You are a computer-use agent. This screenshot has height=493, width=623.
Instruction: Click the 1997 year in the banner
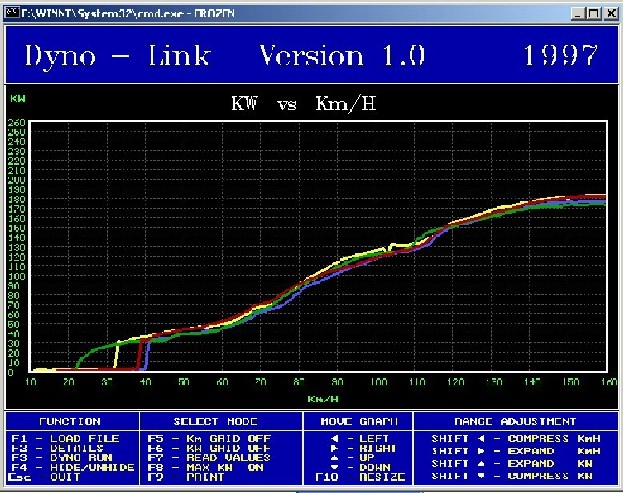tap(560, 55)
